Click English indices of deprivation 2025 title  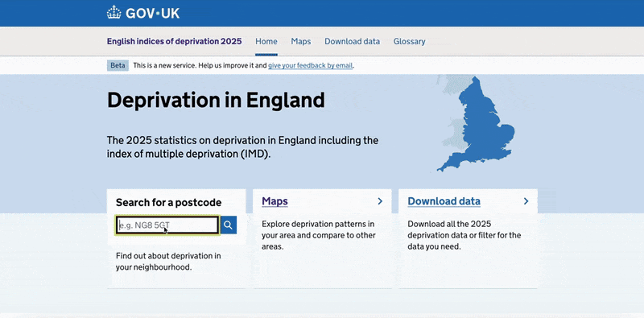(174, 42)
